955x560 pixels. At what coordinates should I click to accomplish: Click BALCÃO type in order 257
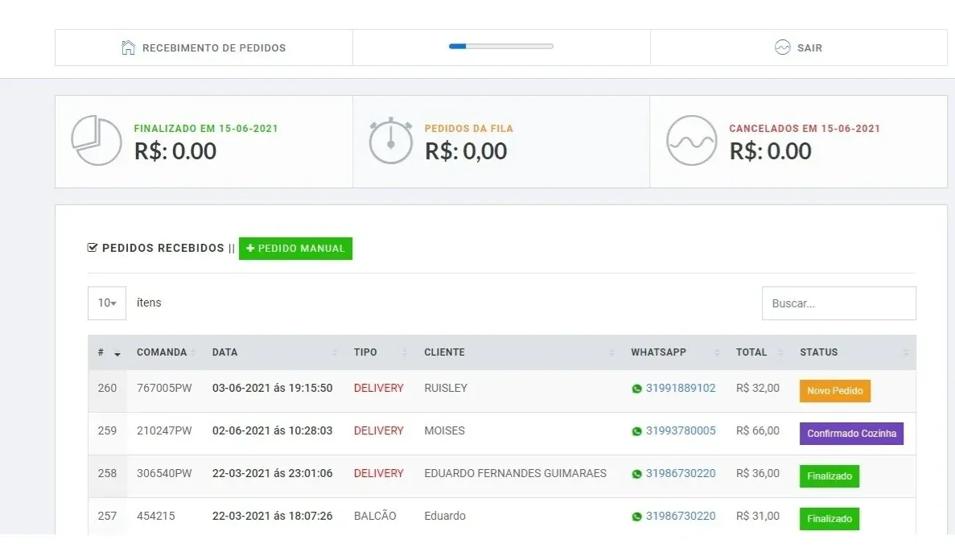(375, 516)
